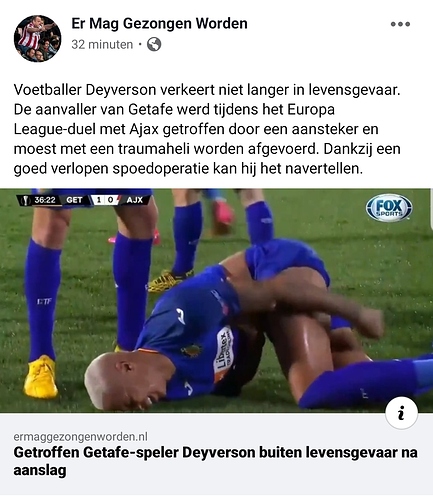Open the Er Mag Gezongen Worden page name

coord(159,23)
